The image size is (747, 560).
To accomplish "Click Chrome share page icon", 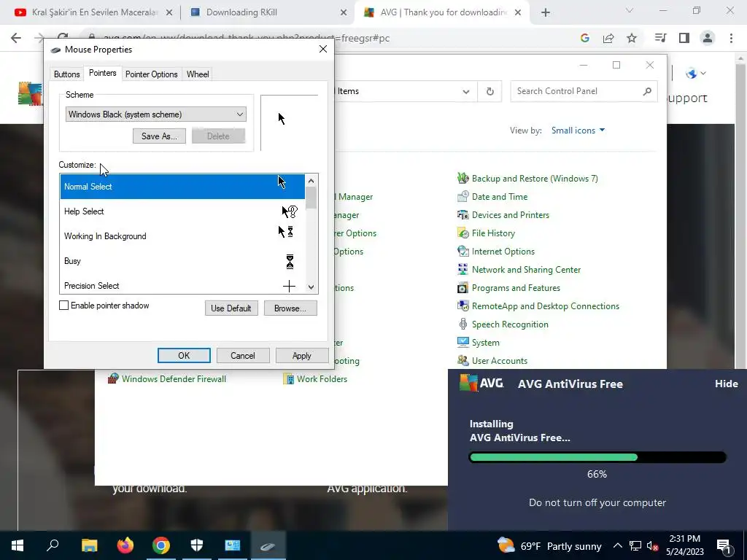I will pyautogui.click(x=608, y=38).
